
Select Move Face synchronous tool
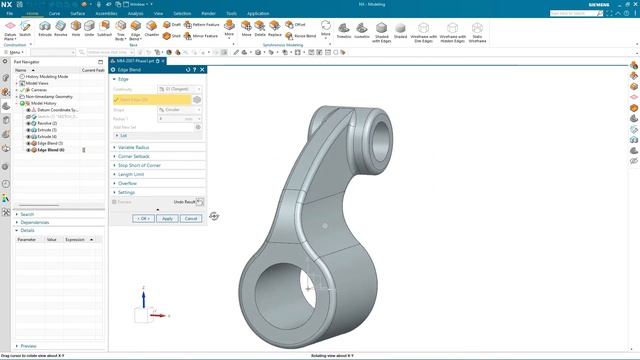coord(247,29)
